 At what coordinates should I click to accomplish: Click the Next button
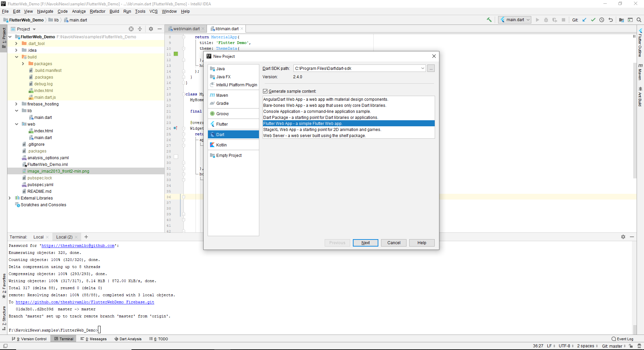(365, 243)
